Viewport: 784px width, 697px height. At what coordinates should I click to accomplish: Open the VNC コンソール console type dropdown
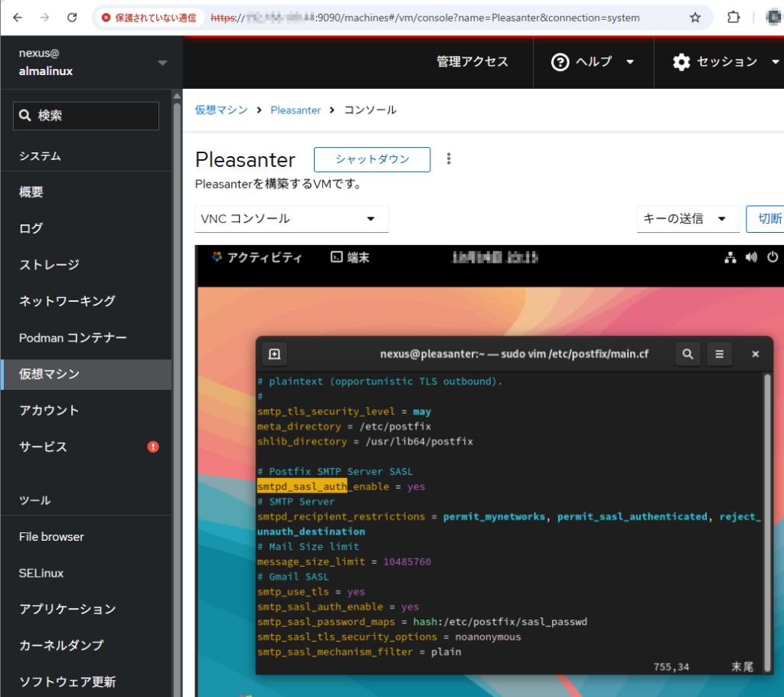291,219
